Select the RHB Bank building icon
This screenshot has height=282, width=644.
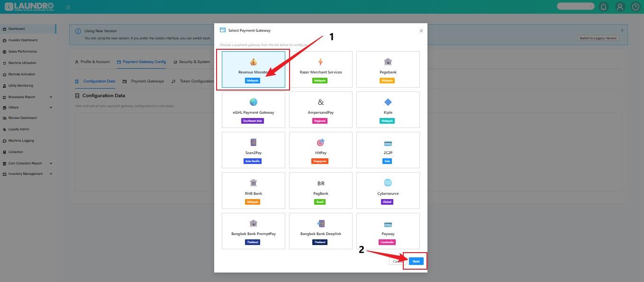254,183
